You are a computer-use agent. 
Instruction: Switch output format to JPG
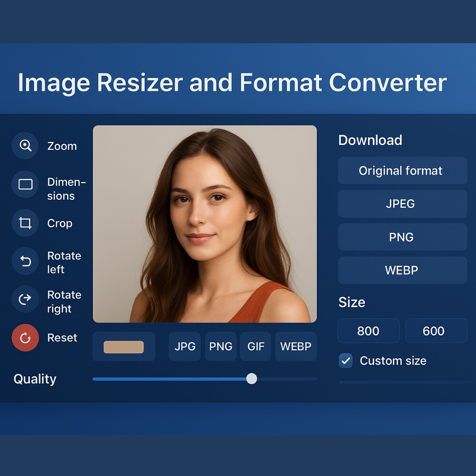tap(185, 346)
